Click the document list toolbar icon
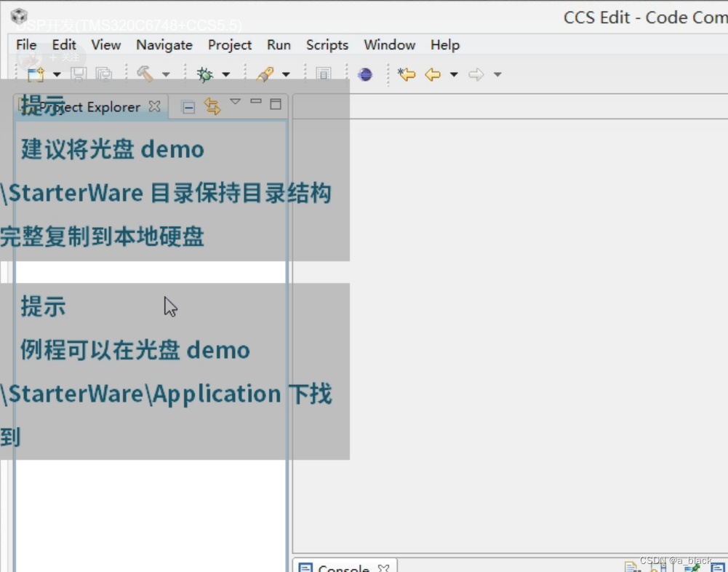 coord(324,74)
